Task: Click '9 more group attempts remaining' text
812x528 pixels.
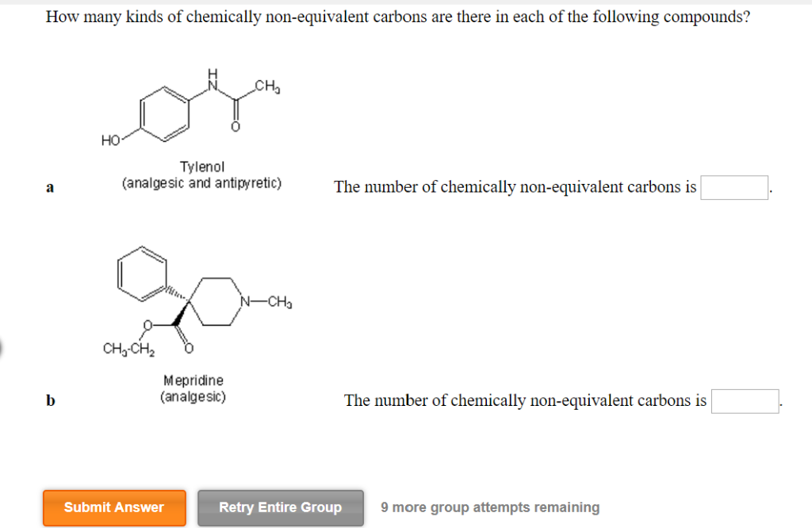Action: click(490, 507)
